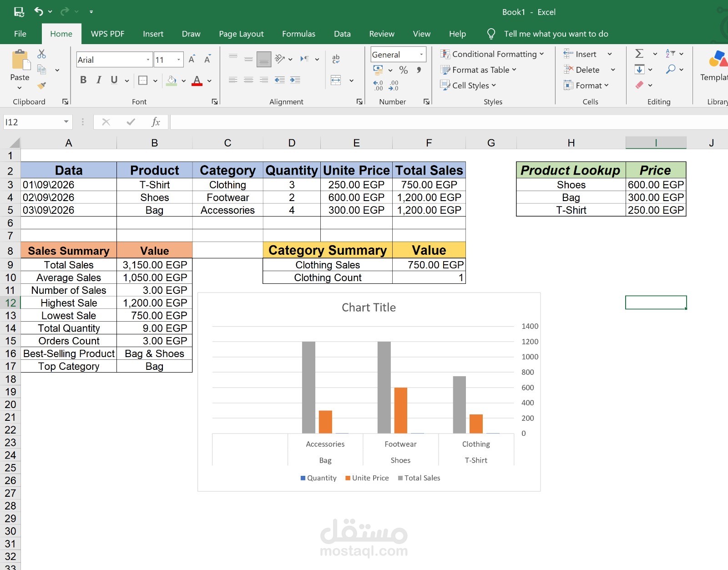Viewport: 728px width, 570px height.
Task: Click Tell me what you want to do
Action: coord(556,34)
